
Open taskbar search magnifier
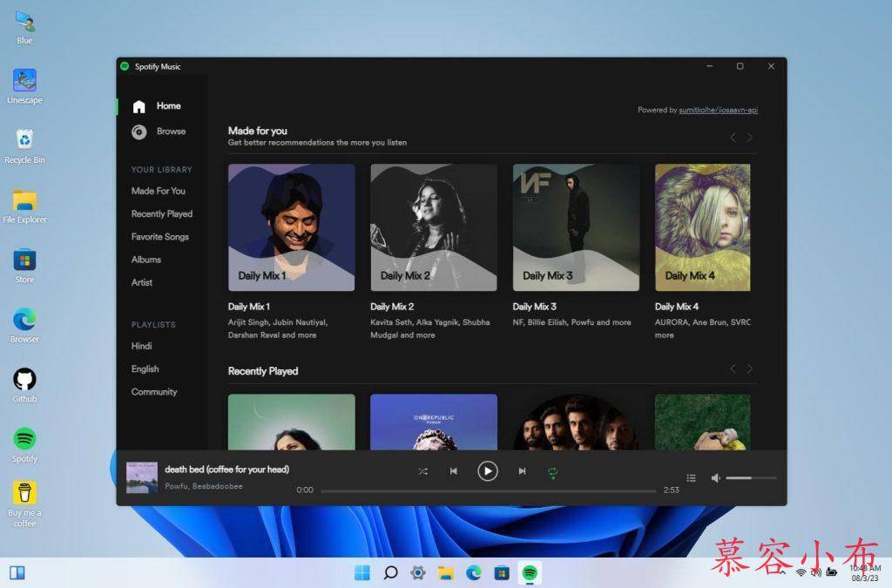[x=390, y=572]
